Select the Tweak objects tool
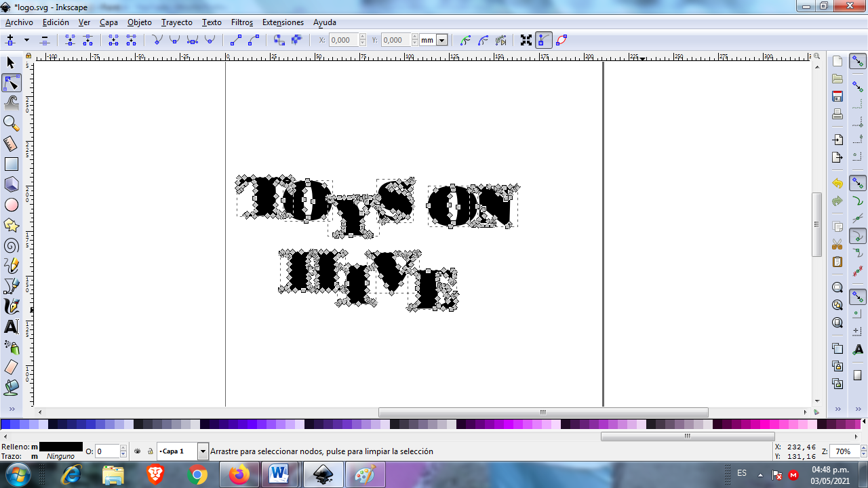The image size is (868, 488). click(x=12, y=103)
